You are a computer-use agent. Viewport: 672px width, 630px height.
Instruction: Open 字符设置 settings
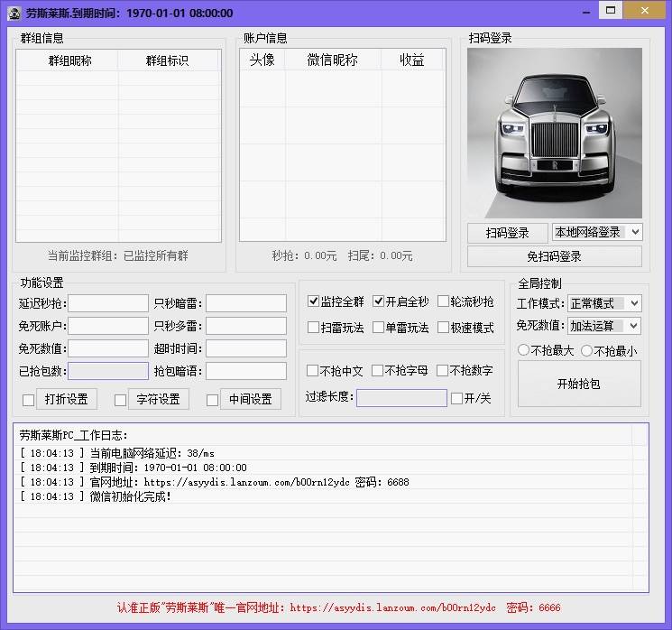pyautogui.click(x=158, y=399)
